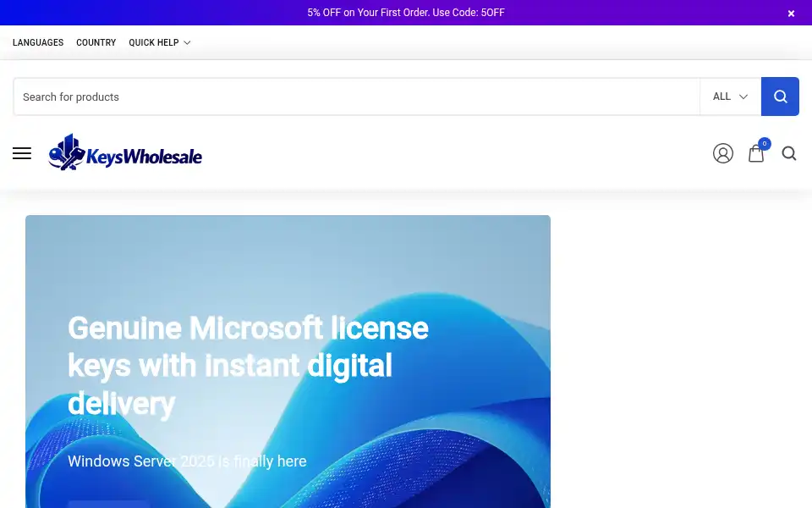This screenshot has height=508, width=812.
Task: Click the Windows Server 2025 text
Action: 187,461
